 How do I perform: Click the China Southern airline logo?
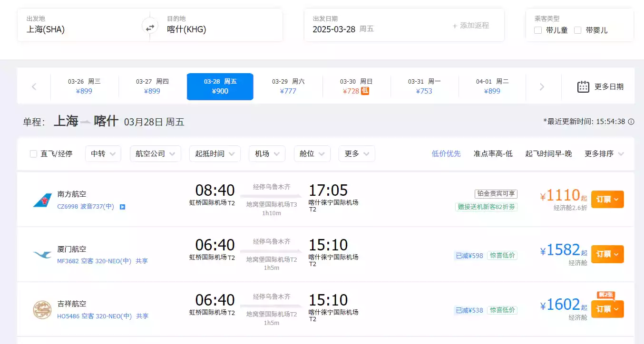[42, 200]
